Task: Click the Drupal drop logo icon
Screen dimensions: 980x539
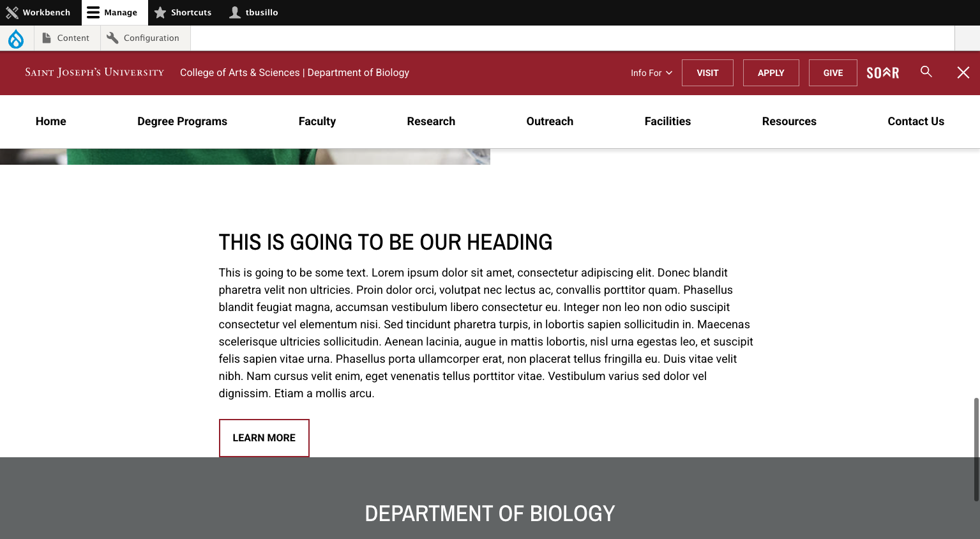Action: pyautogui.click(x=16, y=38)
